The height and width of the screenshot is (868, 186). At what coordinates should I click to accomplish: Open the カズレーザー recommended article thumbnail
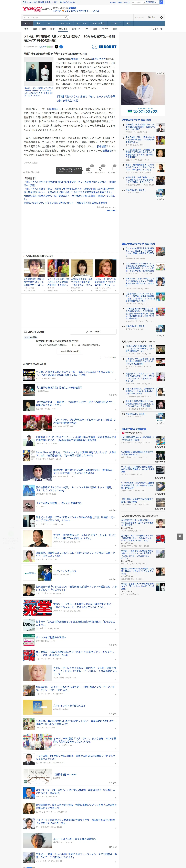click(x=106, y=268)
